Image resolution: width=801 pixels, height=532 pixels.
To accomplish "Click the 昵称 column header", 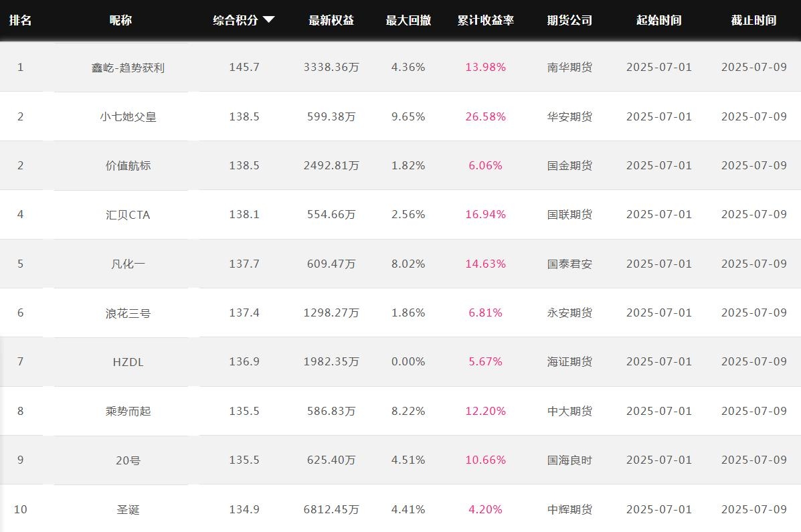I will (120, 20).
